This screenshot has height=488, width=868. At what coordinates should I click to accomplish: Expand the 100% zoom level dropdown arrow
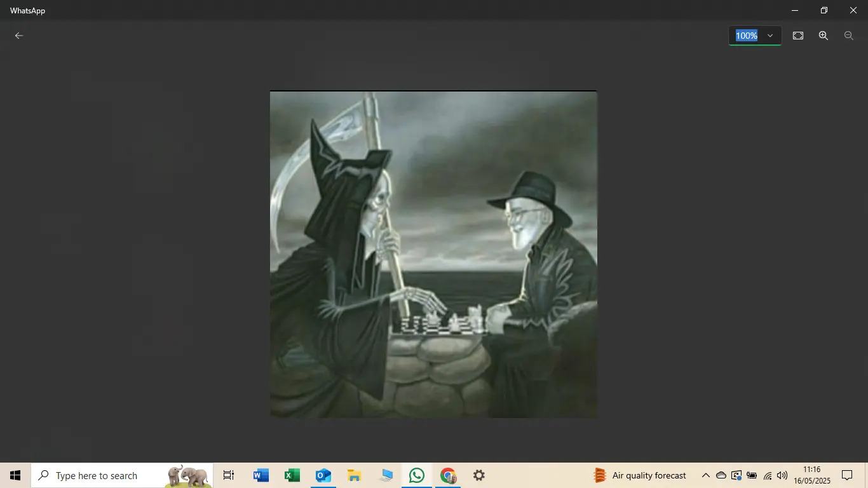(770, 36)
